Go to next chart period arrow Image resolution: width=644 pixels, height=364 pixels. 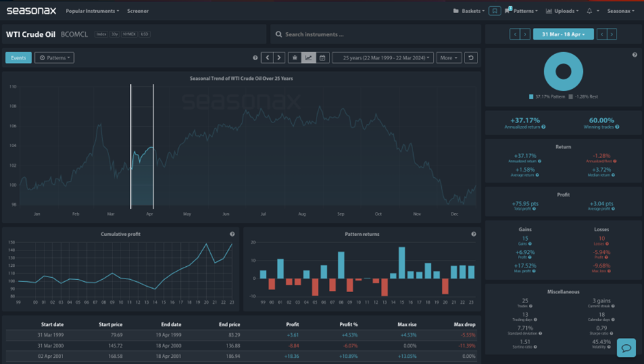coord(279,58)
